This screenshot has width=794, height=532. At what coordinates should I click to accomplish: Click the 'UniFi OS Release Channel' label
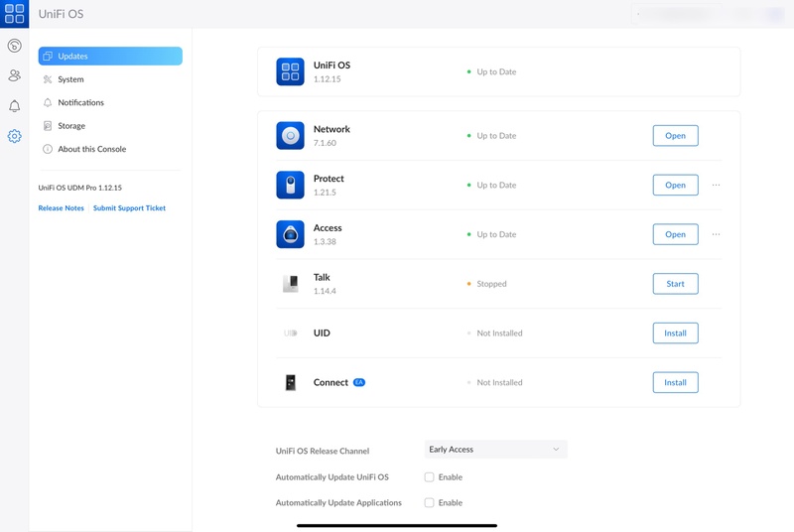(323, 451)
